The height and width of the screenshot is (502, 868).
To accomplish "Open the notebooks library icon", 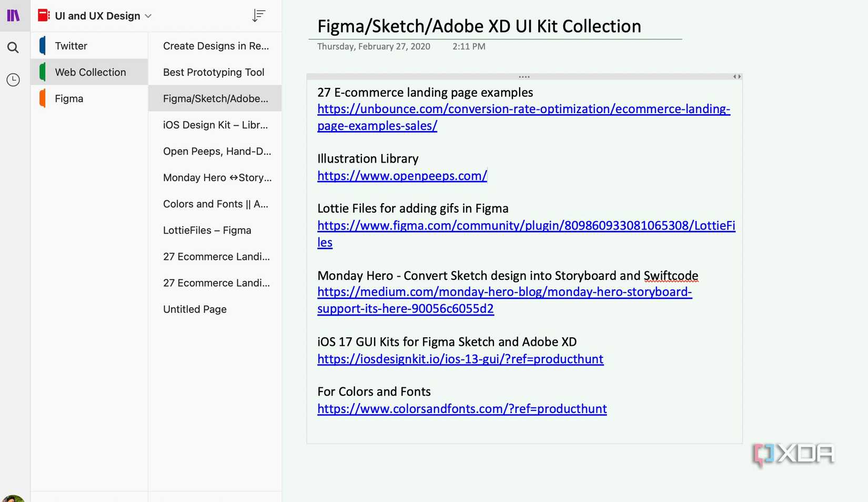I will [x=13, y=15].
